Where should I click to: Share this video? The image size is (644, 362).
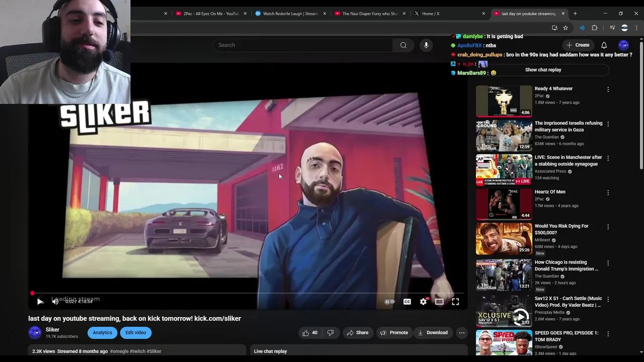click(x=357, y=332)
